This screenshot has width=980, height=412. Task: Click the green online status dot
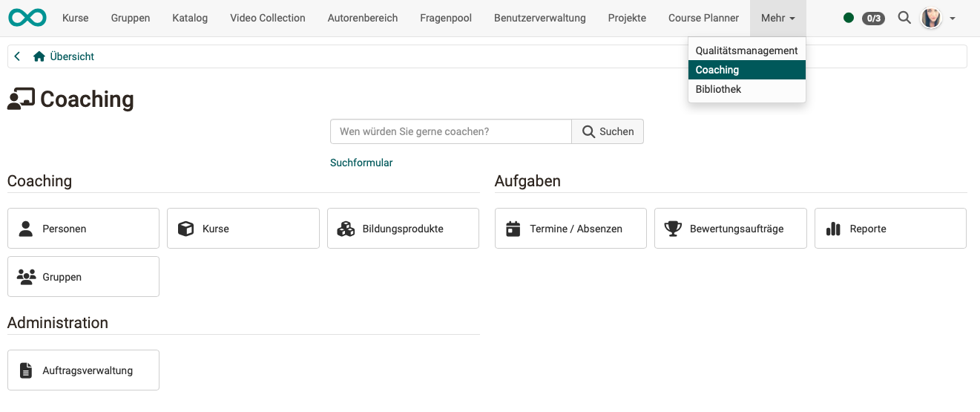tap(849, 18)
